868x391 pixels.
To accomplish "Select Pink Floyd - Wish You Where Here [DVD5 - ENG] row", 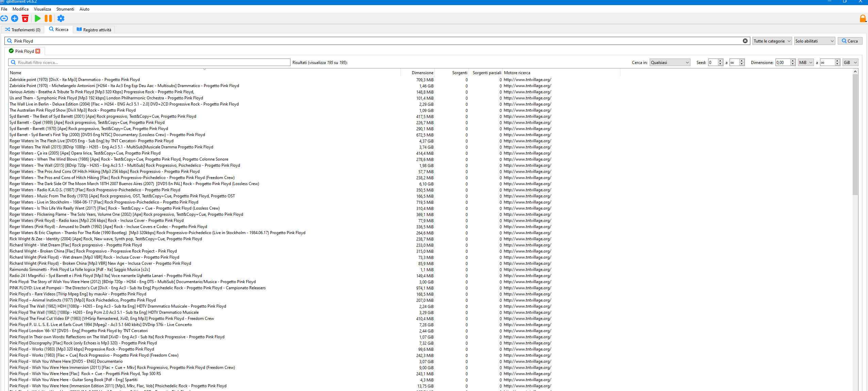I will click(x=315, y=361).
